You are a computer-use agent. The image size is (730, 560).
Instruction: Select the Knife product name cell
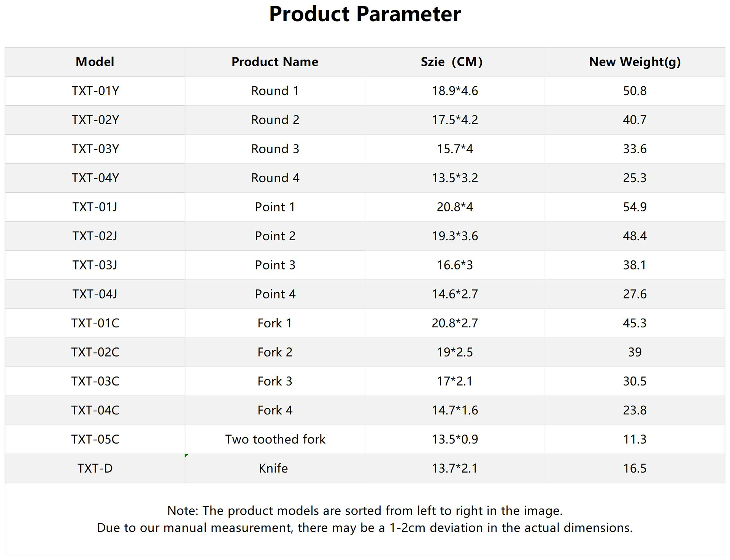pyautogui.click(x=273, y=468)
